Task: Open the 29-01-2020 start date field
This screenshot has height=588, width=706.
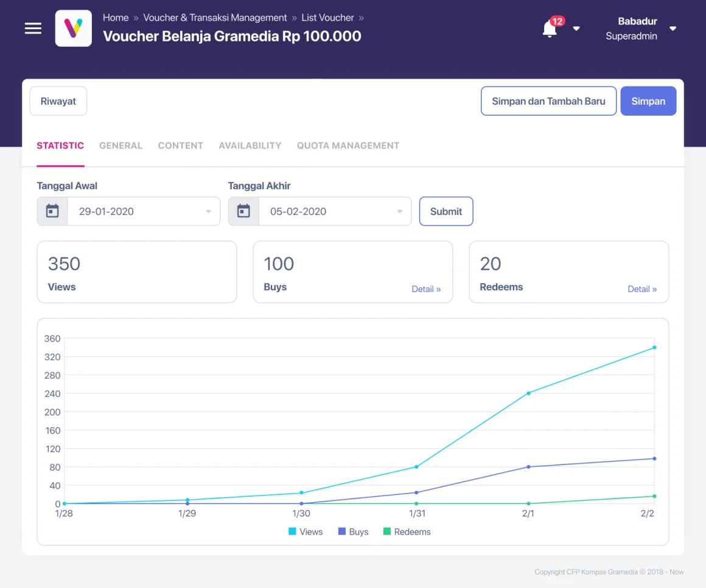Action: (x=144, y=211)
